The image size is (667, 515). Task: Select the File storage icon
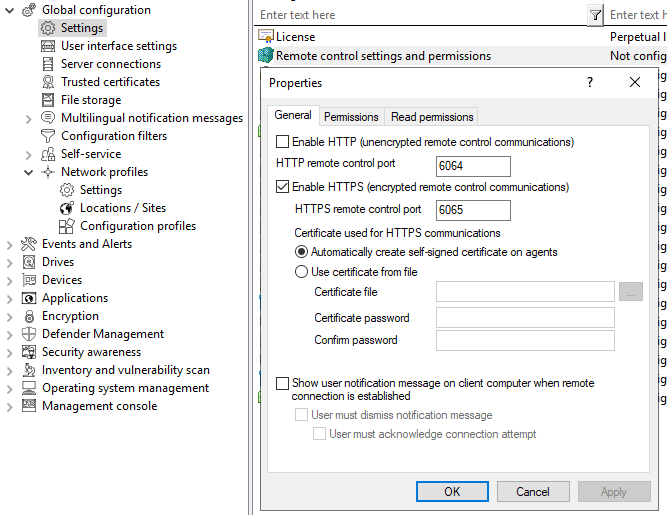click(48, 100)
